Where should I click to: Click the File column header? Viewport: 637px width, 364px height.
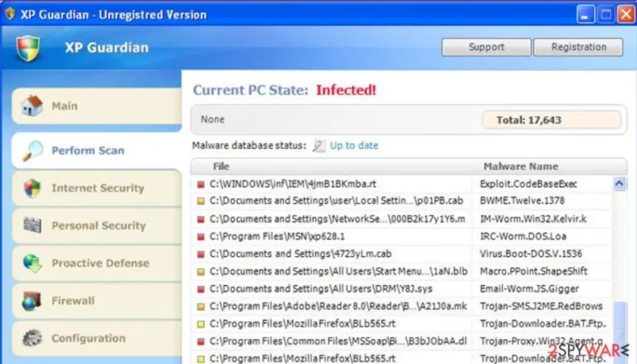coord(221,167)
